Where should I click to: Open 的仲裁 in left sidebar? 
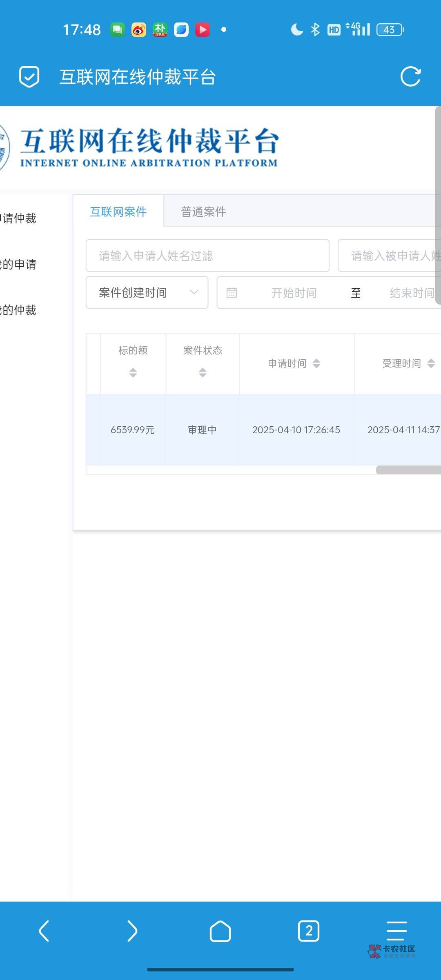point(18,310)
